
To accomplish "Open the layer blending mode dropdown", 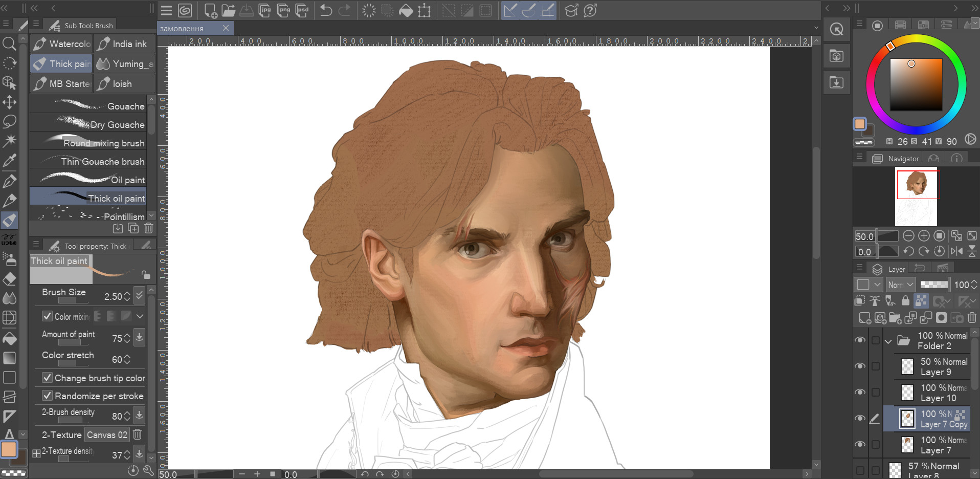I will click(x=900, y=285).
